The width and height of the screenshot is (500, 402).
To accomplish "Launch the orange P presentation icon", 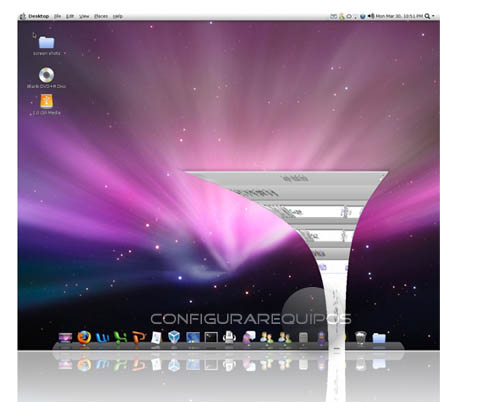I will click(x=139, y=337).
